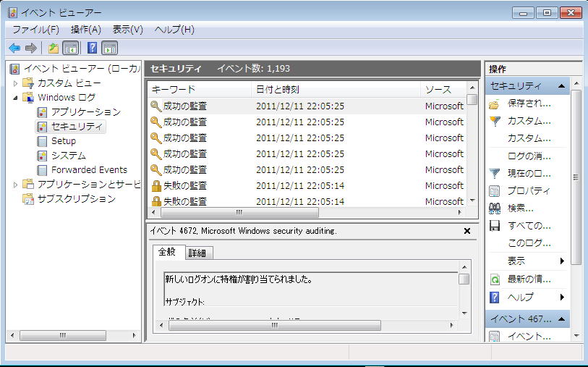Click the event list horizontal scrollbar

(239, 212)
